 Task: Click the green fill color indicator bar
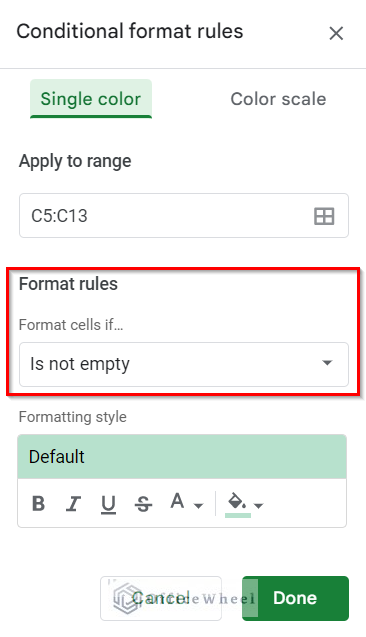[x=238, y=515]
